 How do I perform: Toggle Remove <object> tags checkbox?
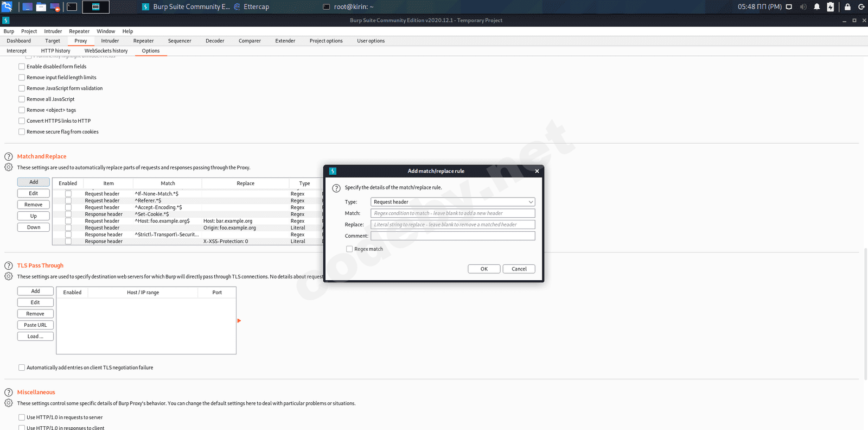coord(22,110)
